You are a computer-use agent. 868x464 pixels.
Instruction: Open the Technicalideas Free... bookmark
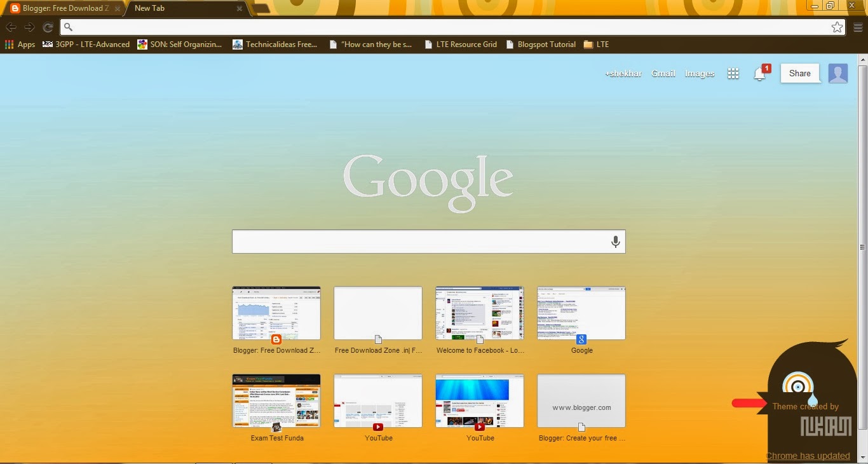tap(275, 44)
